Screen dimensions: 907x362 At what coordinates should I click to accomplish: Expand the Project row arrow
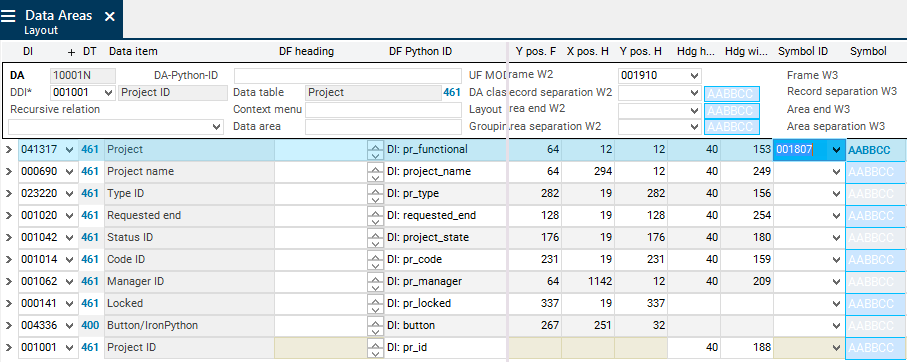(9, 150)
